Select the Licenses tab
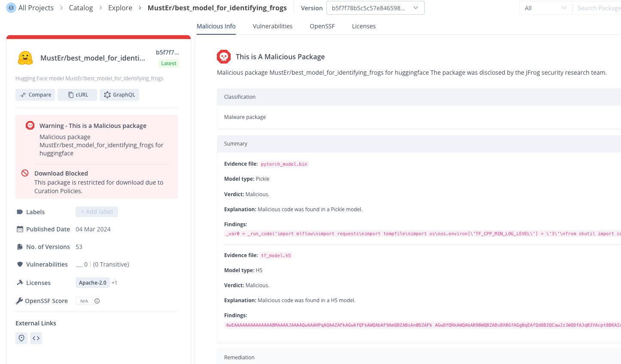 click(364, 26)
